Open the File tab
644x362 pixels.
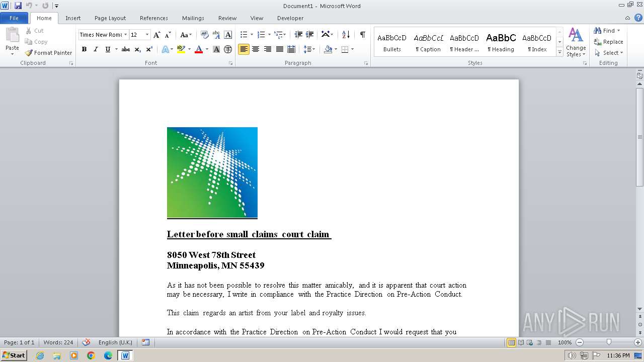(14, 18)
